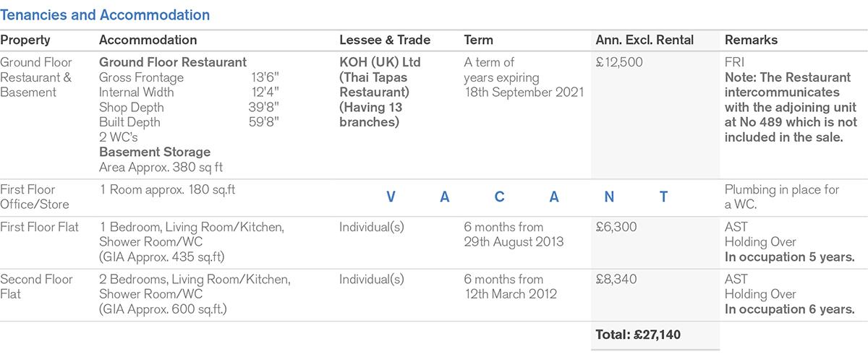The image size is (868, 357).
Task: Click the Term column header
Action: click(479, 40)
